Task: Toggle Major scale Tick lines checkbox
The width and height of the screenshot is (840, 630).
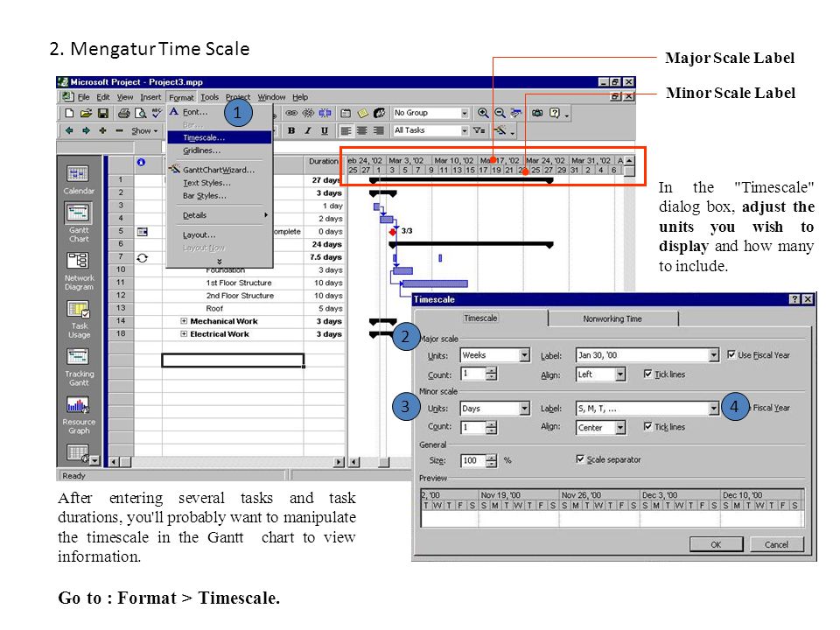Action: (x=648, y=374)
